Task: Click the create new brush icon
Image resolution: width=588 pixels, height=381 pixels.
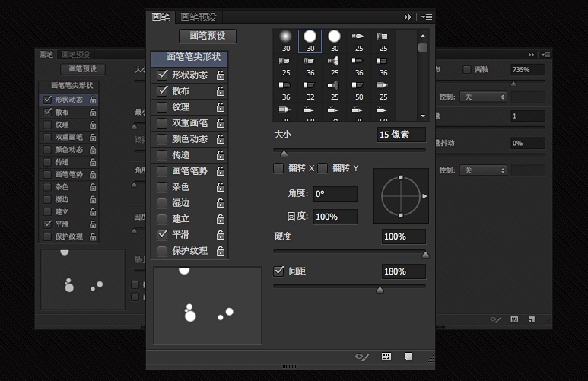Action: pyautogui.click(x=408, y=357)
